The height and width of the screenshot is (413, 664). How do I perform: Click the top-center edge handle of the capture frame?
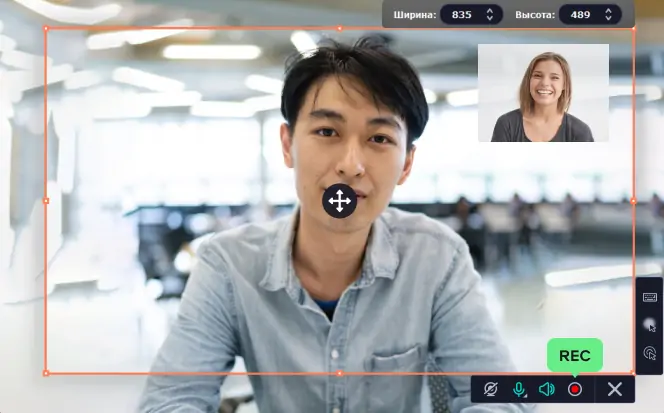click(x=340, y=28)
